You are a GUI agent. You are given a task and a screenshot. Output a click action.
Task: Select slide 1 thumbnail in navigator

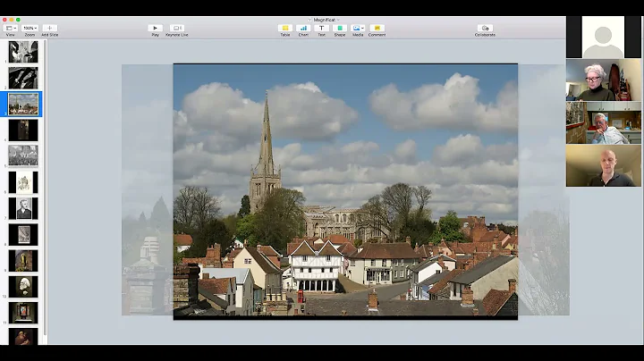[x=23, y=52]
